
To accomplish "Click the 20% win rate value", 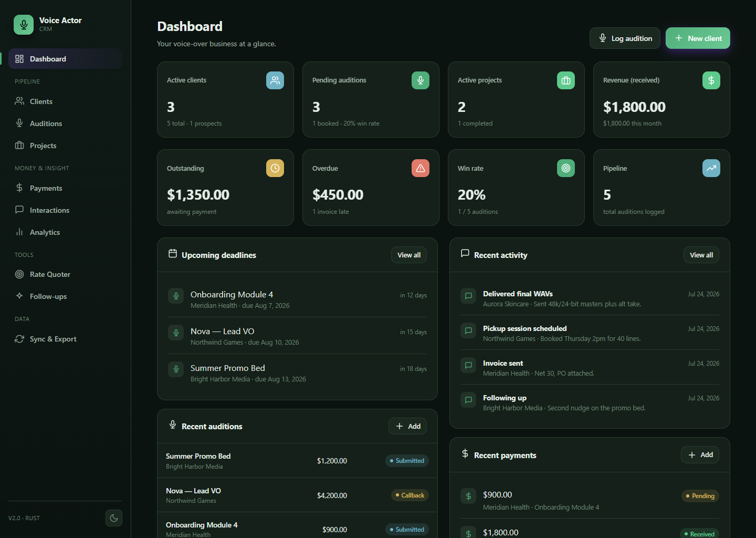I will [x=471, y=195].
